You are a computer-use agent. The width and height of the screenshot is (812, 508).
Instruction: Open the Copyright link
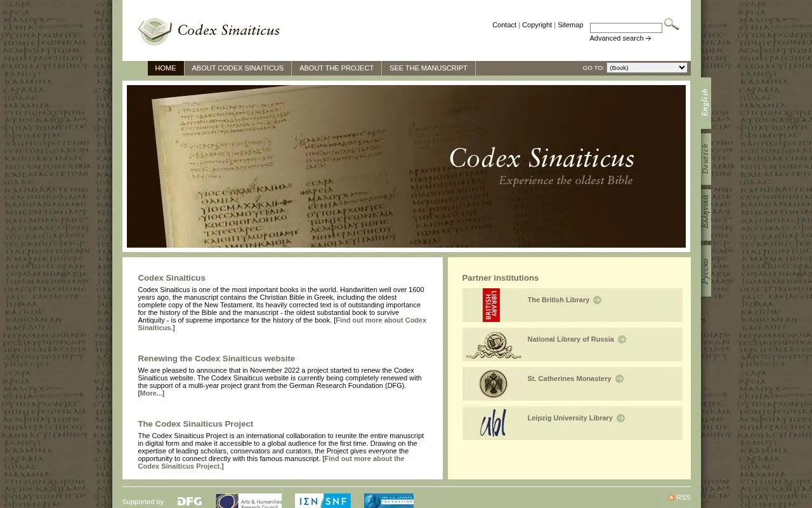pos(537,25)
